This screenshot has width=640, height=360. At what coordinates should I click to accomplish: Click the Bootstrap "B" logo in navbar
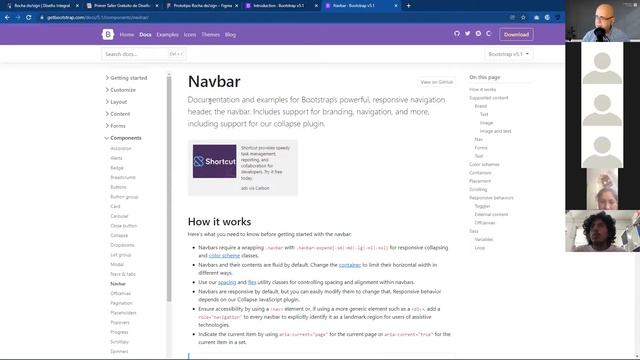coord(108,34)
